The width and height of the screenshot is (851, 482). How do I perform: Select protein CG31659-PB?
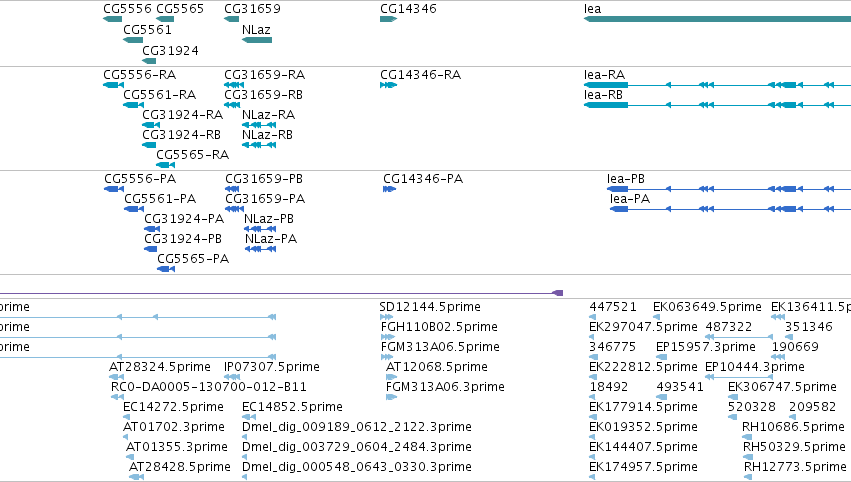click(x=264, y=179)
